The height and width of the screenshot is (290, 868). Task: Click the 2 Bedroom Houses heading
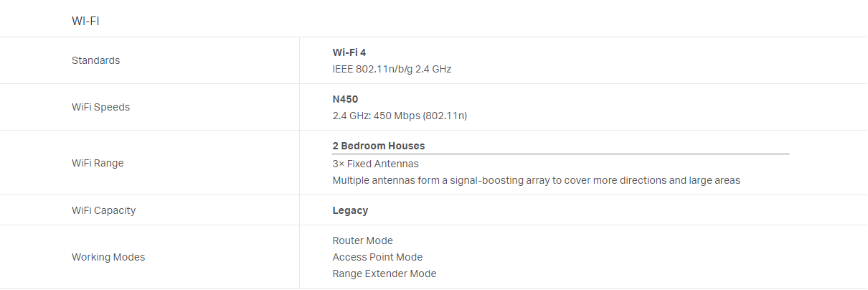coord(379,146)
